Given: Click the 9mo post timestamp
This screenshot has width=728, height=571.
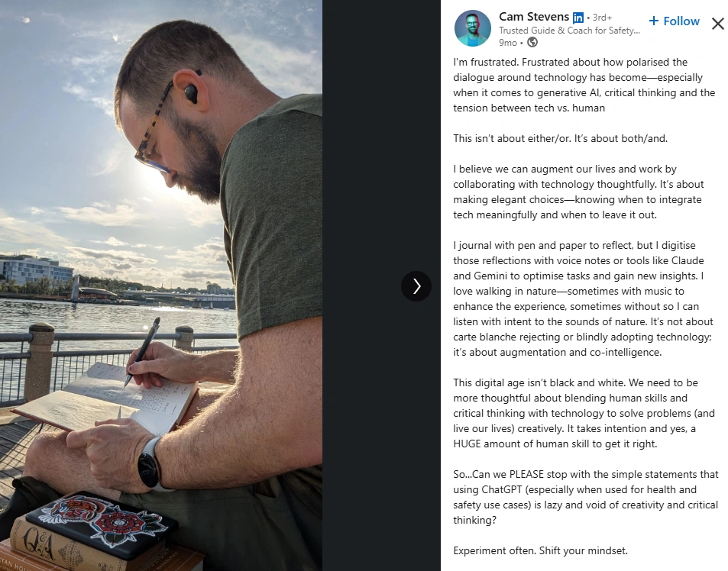Looking at the screenshot, I should 508,42.
